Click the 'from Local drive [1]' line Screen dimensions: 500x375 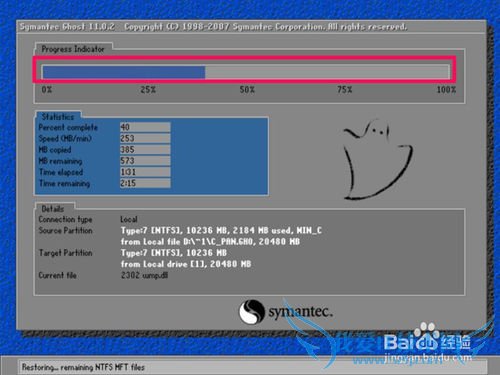click(186, 264)
